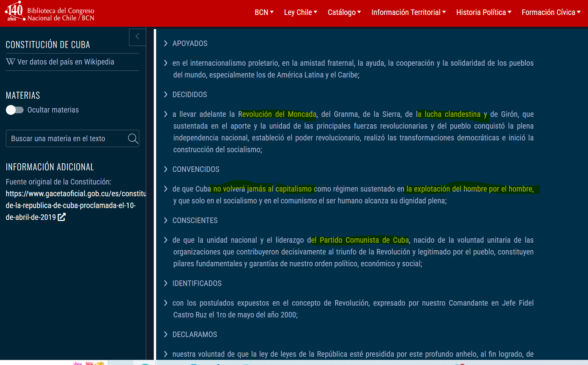Open the Historia Política menu
The height and width of the screenshot is (365, 588).
(484, 13)
